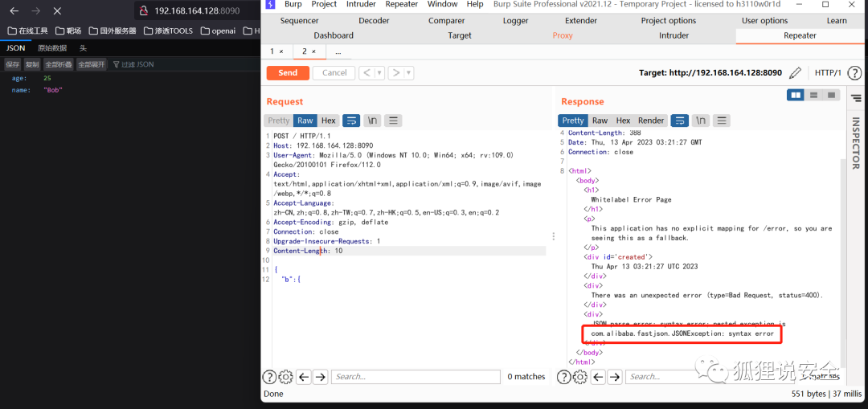Stop page loading in the browser
The height and width of the screenshot is (409, 868).
click(x=58, y=10)
